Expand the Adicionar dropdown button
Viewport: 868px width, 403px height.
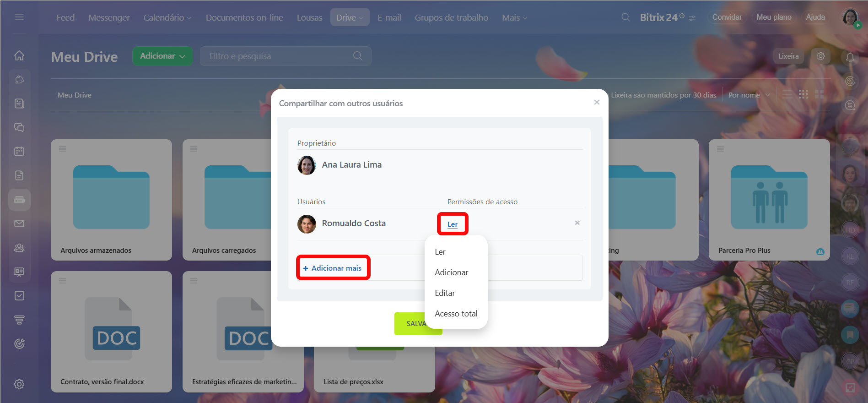coord(162,56)
